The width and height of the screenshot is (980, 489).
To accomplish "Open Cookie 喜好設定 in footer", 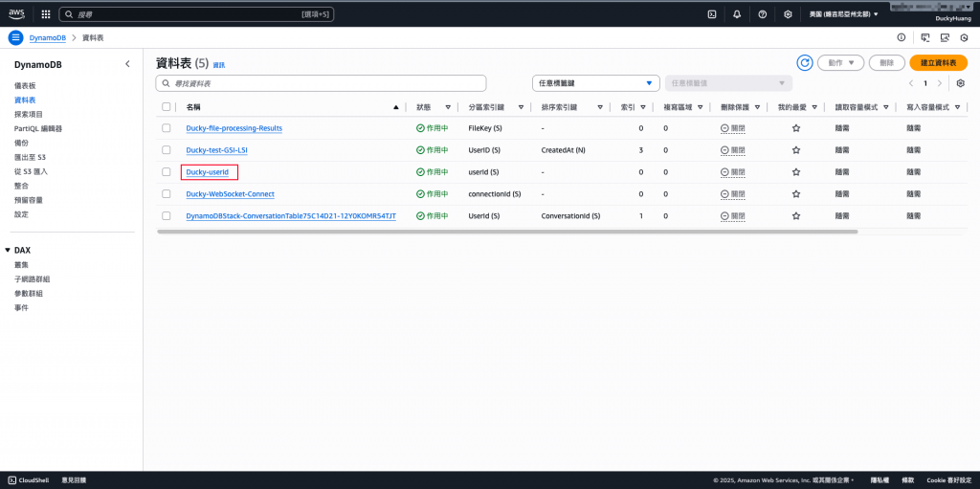I will point(949,480).
